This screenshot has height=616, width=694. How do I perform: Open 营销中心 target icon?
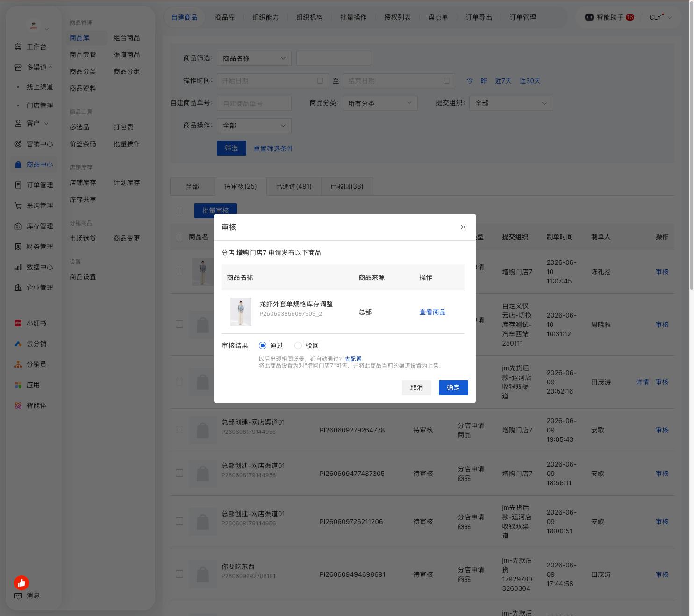(x=18, y=144)
